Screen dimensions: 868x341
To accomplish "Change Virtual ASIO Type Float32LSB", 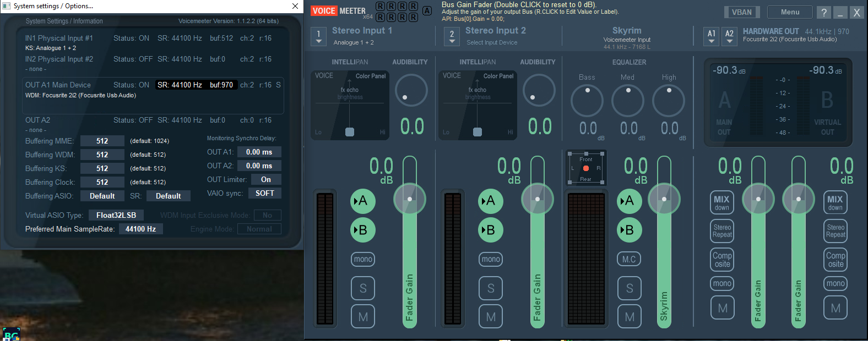I will (x=116, y=215).
